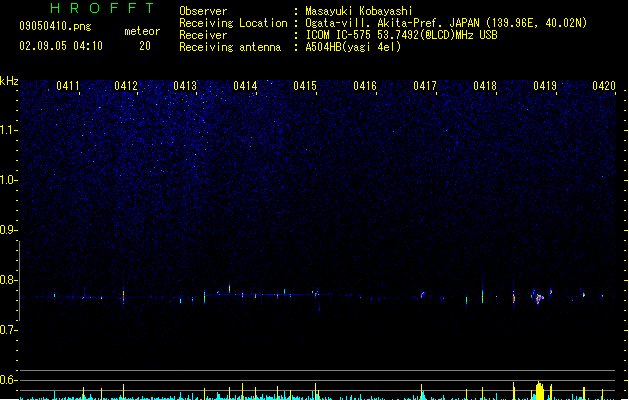Click the 1.0 kHz axis label
Screen dimensions: 629x400
click(8, 180)
